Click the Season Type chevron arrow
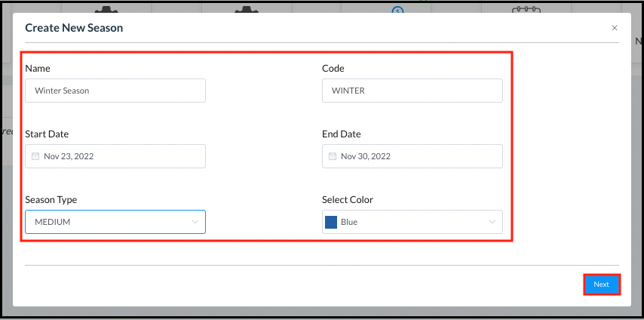This screenshot has height=320, width=644. pos(195,222)
